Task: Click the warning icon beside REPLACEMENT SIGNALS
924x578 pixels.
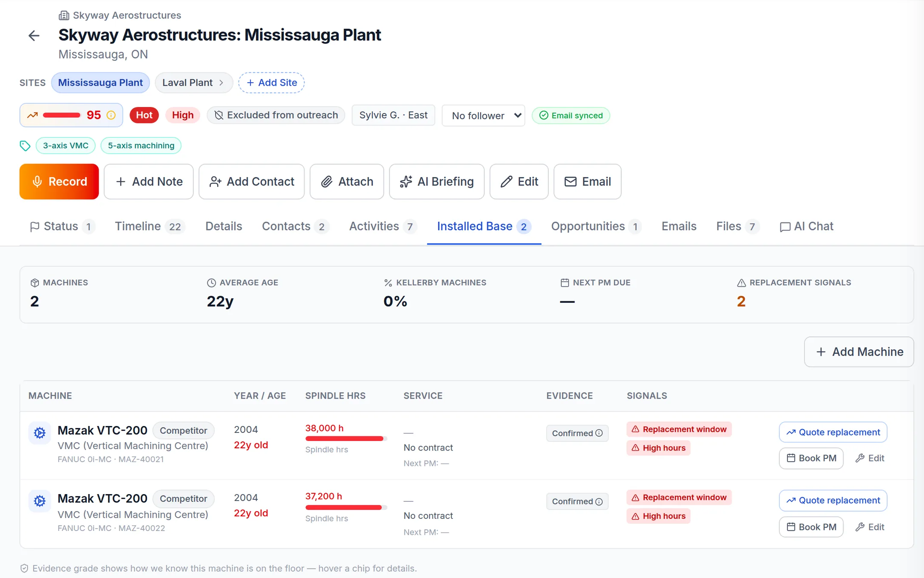Action: [741, 283]
